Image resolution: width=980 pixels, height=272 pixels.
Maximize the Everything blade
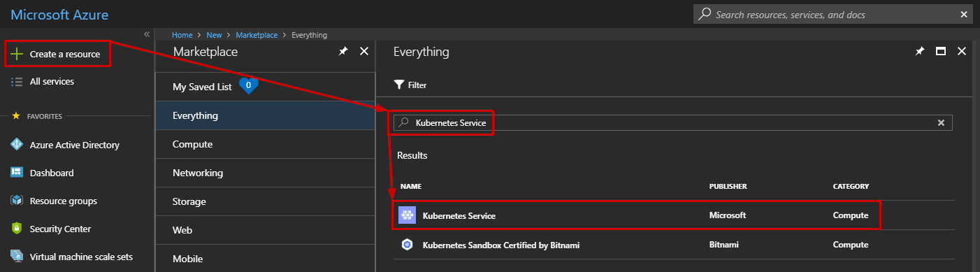[941, 52]
